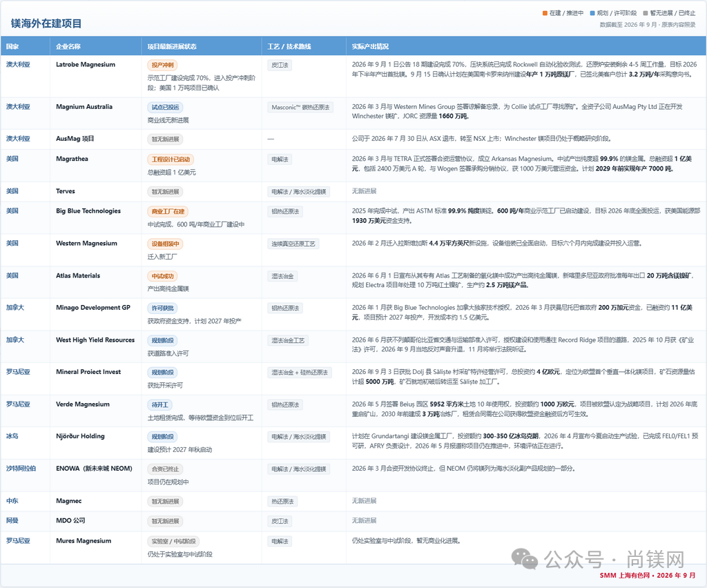Click the 工程设计已启动 status badge
The image size is (707, 588).
[171, 159]
